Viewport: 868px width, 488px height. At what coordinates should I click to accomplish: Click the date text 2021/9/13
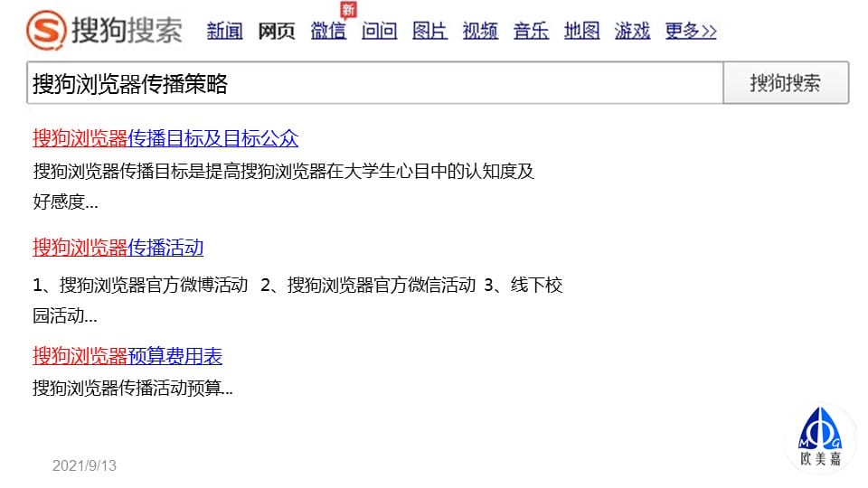[x=84, y=466]
